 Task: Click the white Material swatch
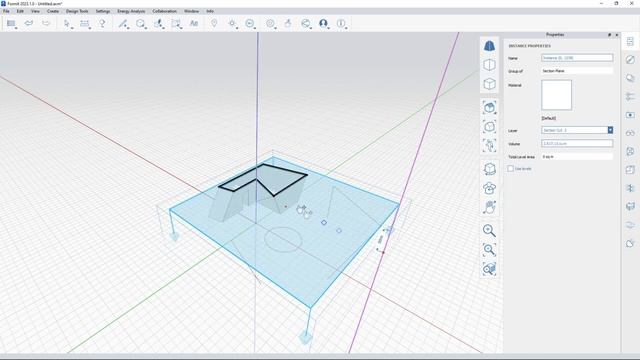(x=556, y=95)
